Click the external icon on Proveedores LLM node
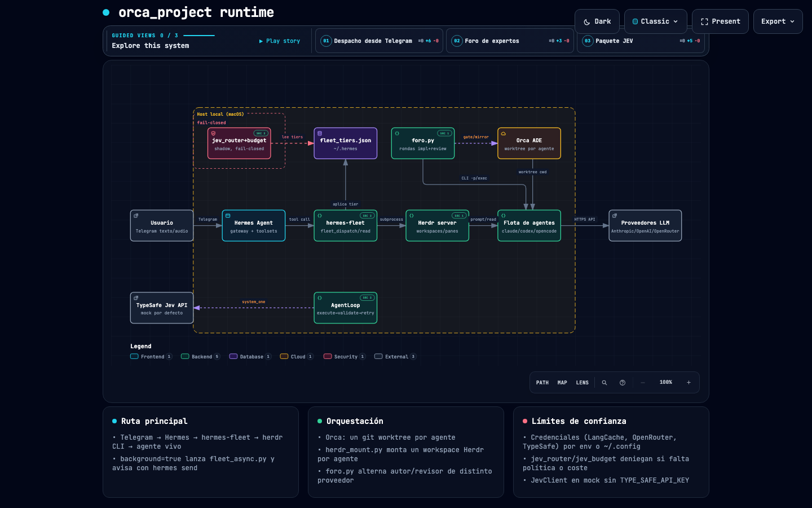 (x=615, y=216)
